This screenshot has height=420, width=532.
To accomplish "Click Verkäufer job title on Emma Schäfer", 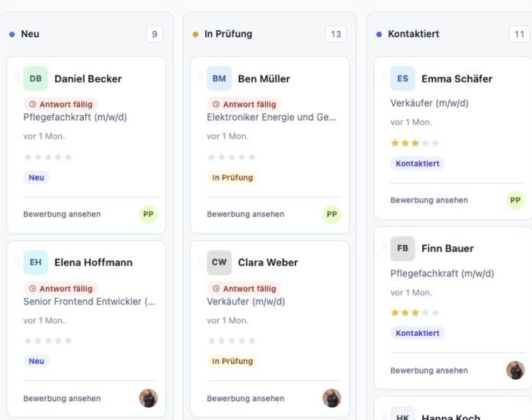I will [x=430, y=103].
